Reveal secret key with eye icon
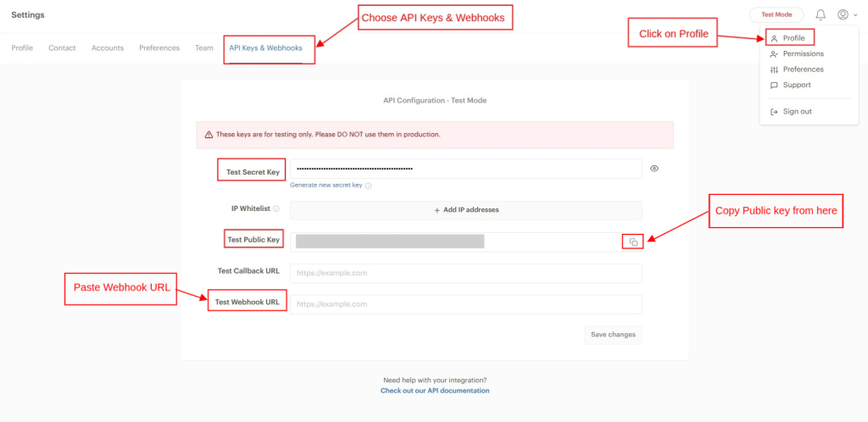 coord(654,169)
